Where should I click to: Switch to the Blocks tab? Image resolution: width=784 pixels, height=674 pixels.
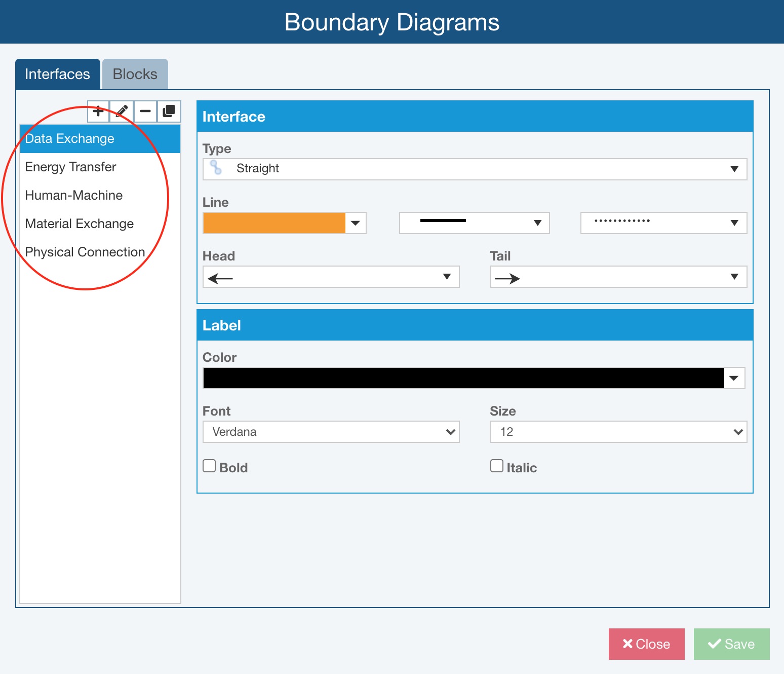click(135, 74)
